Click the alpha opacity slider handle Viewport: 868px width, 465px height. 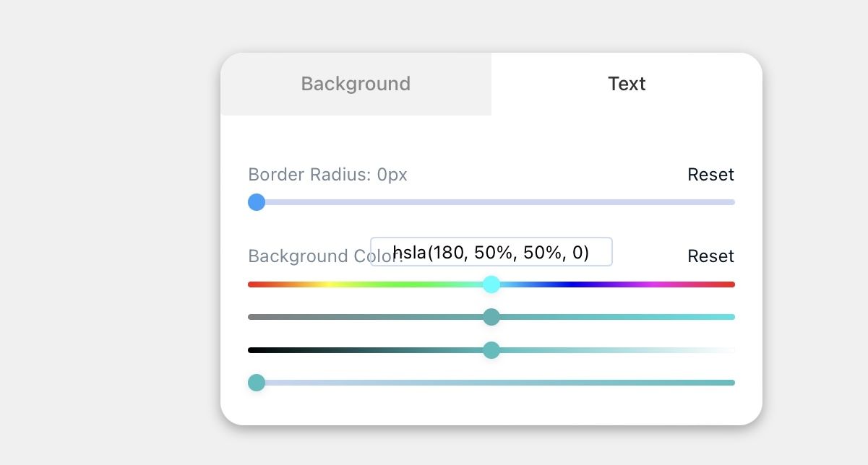pos(257,383)
